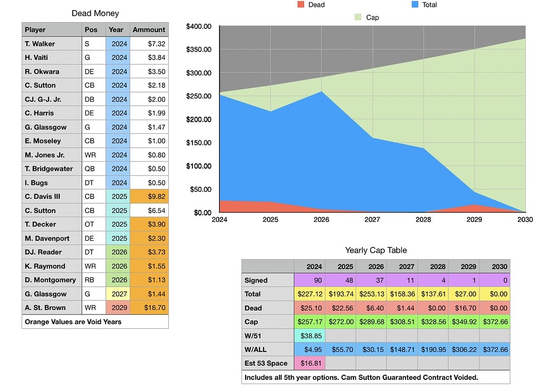
Task: Select the T. Walker player cell
Action: click(x=52, y=44)
